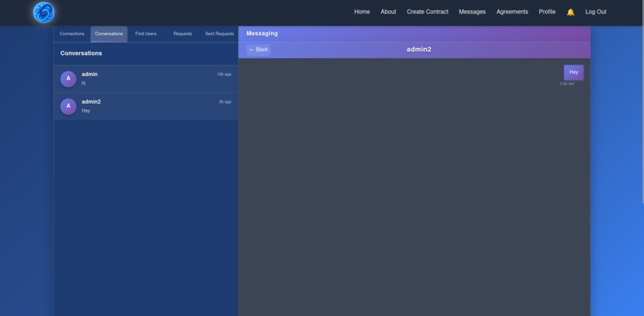Click the message time under Hey bubble
Image resolution: width=644 pixels, height=316 pixels.
[x=566, y=84]
